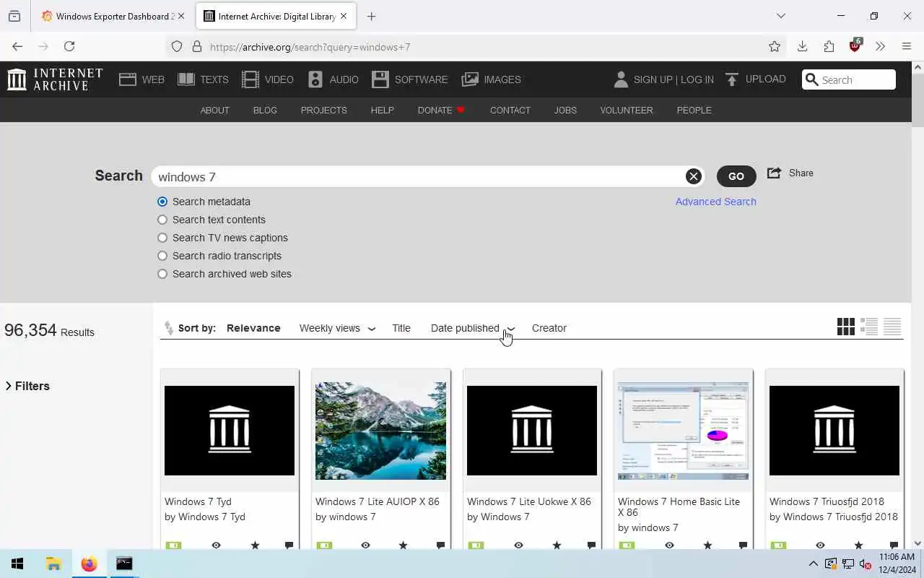924x578 pixels.
Task: Select Search archived web sites option
Action: point(162,274)
